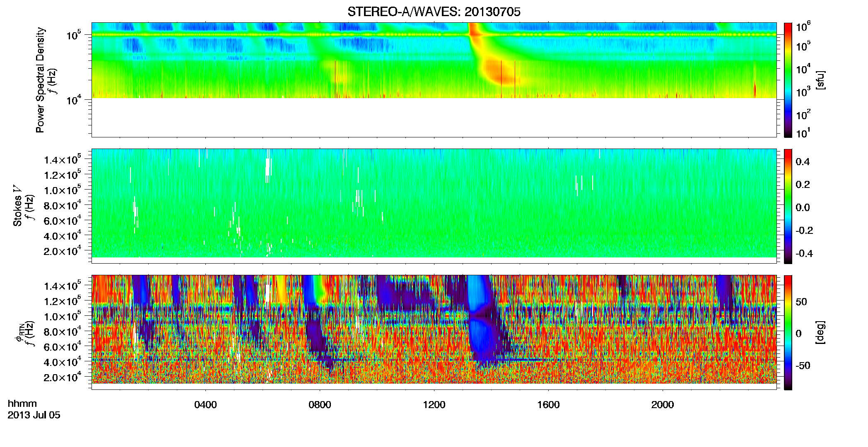The width and height of the screenshot is (868, 447).
Task: Select the "hhmm" time format label
Action: (22, 404)
